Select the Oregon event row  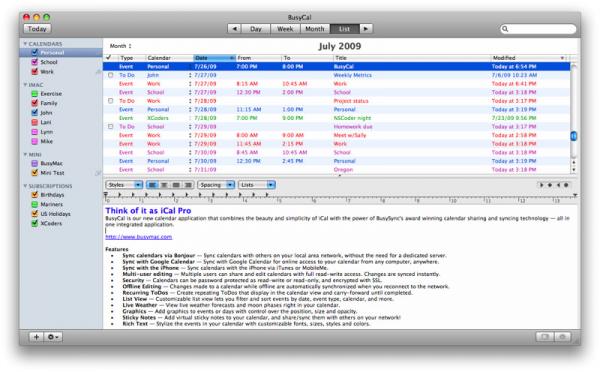(336, 170)
